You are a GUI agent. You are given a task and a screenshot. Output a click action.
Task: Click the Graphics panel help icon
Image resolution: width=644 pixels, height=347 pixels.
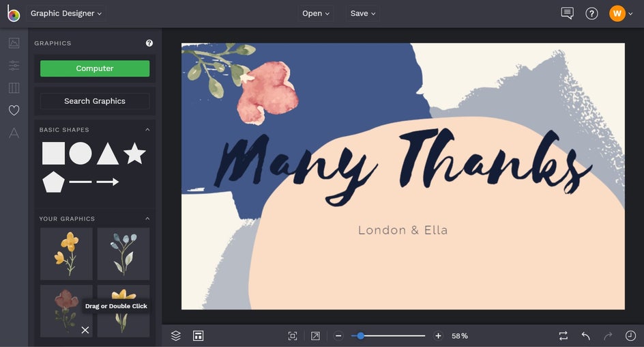click(149, 43)
